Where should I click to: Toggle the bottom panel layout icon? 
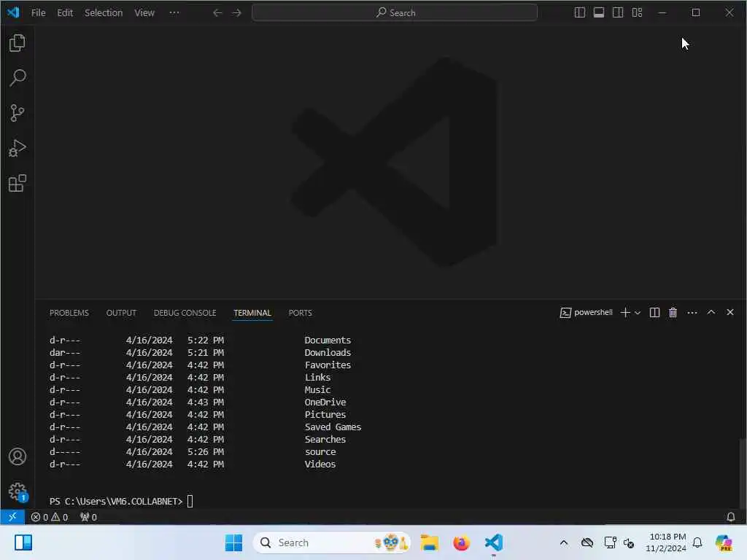pos(599,13)
